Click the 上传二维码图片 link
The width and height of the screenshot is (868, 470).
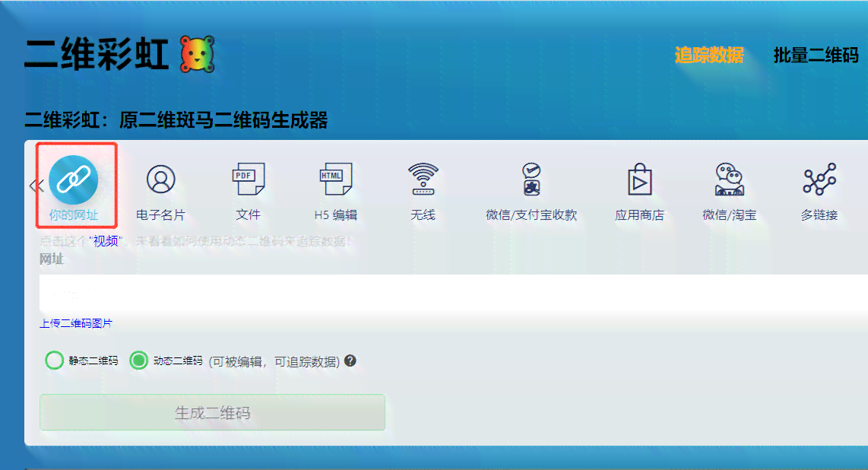click(x=76, y=323)
